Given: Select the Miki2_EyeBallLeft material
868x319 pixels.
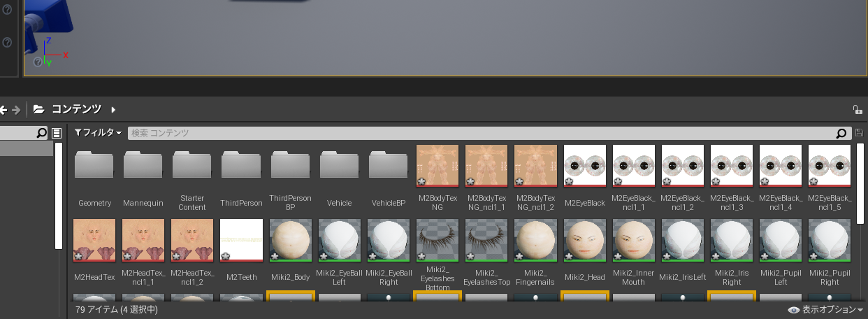Looking at the screenshot, I should coord(339,240).
